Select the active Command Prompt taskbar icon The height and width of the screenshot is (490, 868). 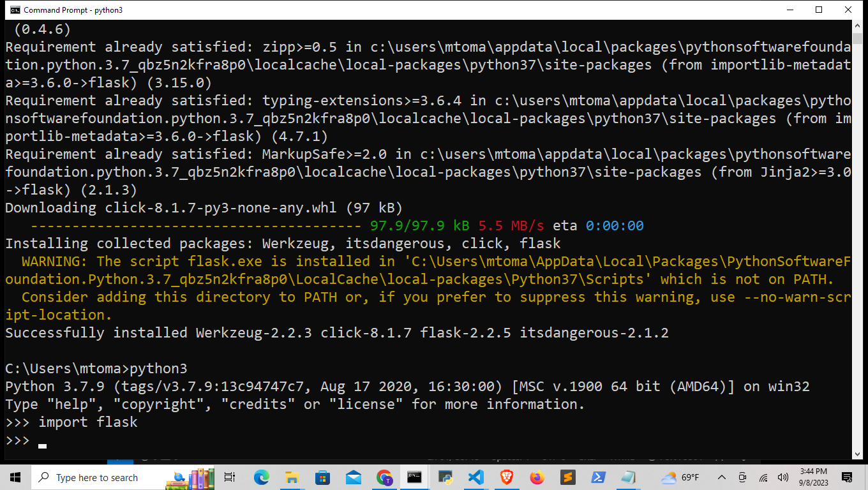point(414,477)
